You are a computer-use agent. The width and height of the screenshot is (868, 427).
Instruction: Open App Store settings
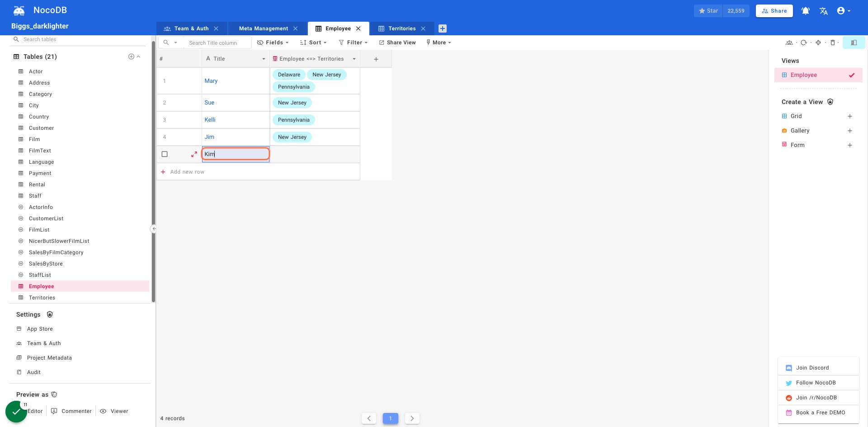pos(40,329)
